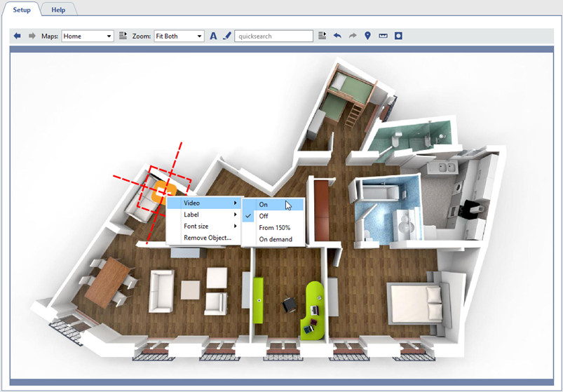
Task: Open the Zoom Fit Both dropdown
Action: 179,36
